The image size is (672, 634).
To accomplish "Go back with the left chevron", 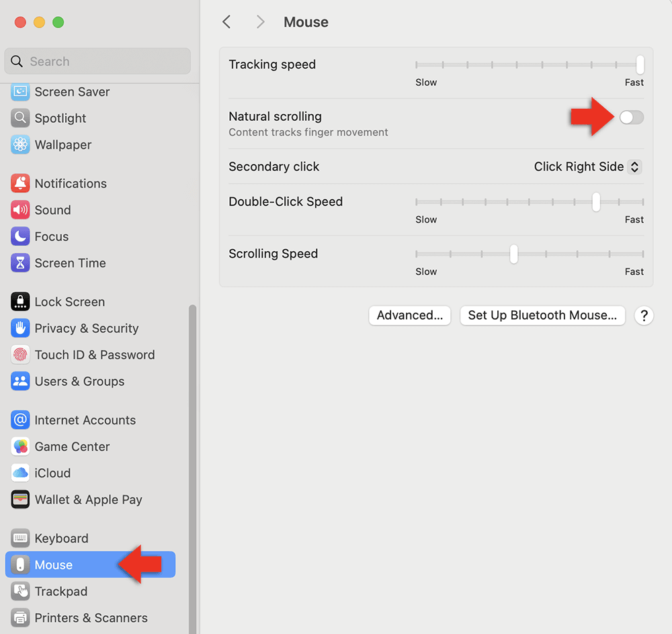I will (x=226, y=22).
